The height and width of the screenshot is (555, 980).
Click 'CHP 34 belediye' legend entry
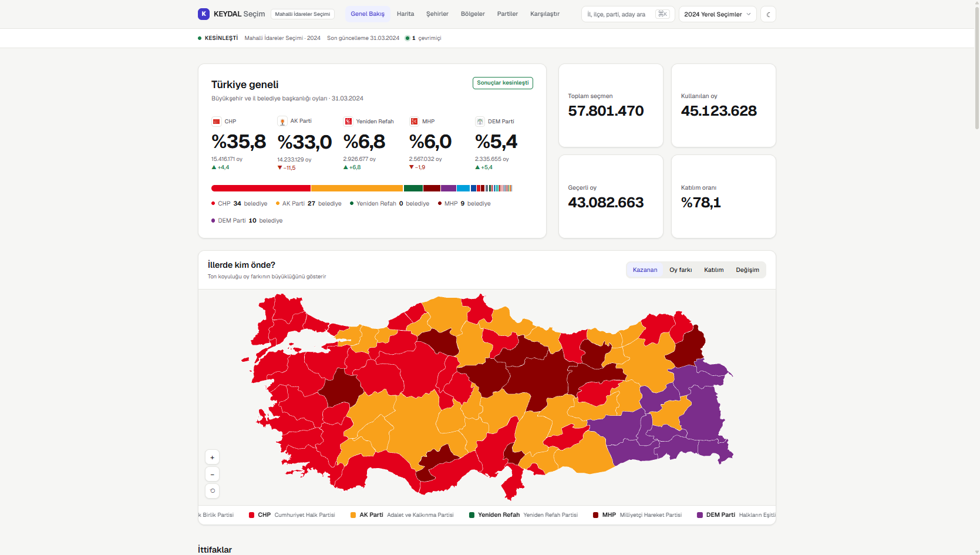(x=239, y=204)
